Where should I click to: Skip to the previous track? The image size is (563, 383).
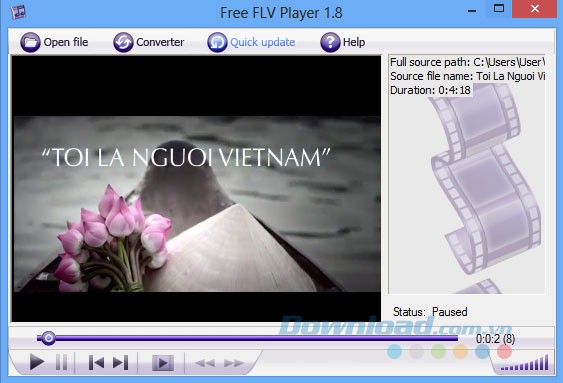click(x=96, y=363)
